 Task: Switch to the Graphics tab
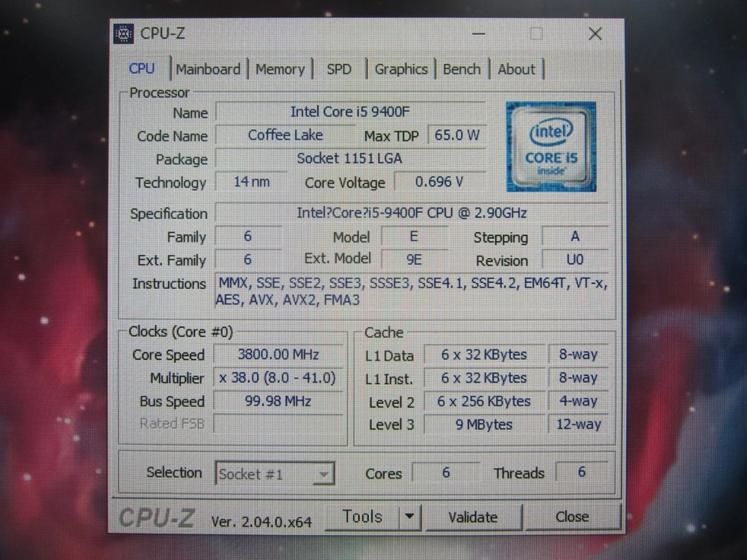[x=401, y=69]
